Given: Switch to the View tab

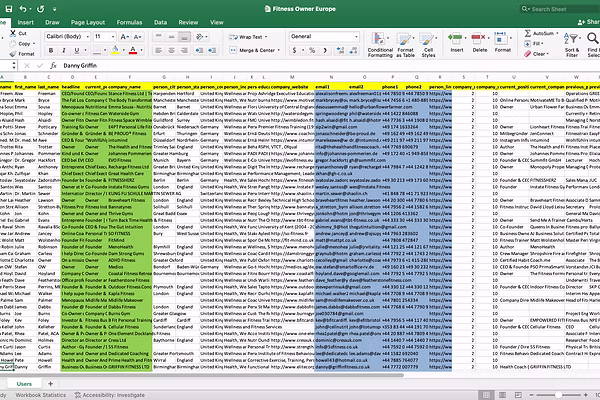Looking at the screenshot, I should click(x=217, y=23).
